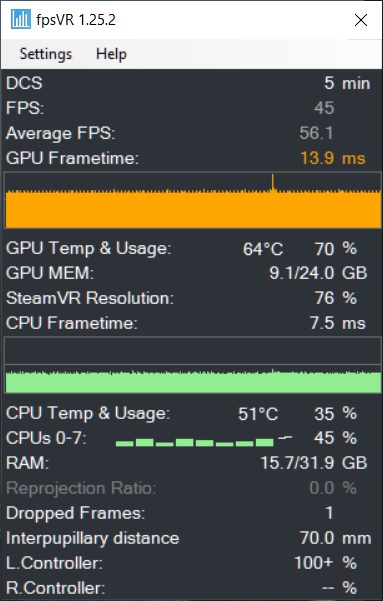
Task: Click the greyed Reprojection Ratio row
Action: tap(182, 488)
